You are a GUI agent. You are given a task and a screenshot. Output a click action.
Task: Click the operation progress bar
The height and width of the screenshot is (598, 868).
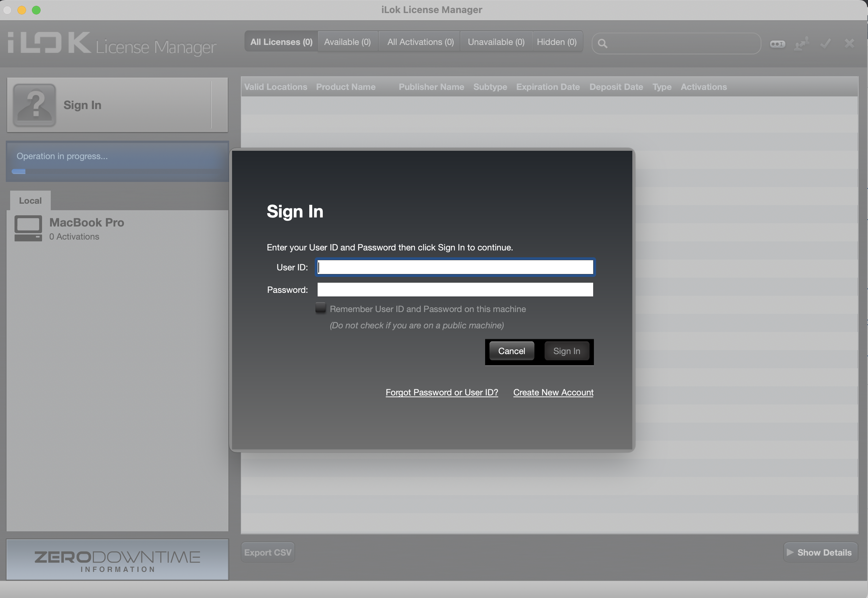[x=117, y=171]
